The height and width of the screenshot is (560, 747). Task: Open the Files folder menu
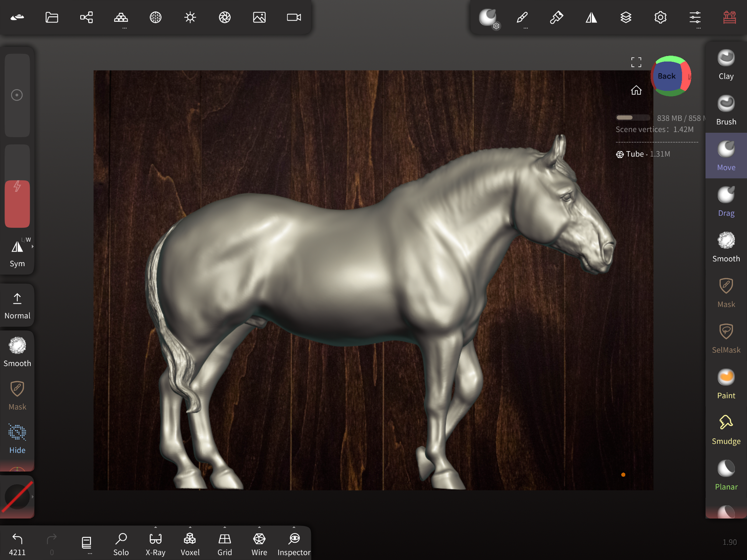coord(52,17)
